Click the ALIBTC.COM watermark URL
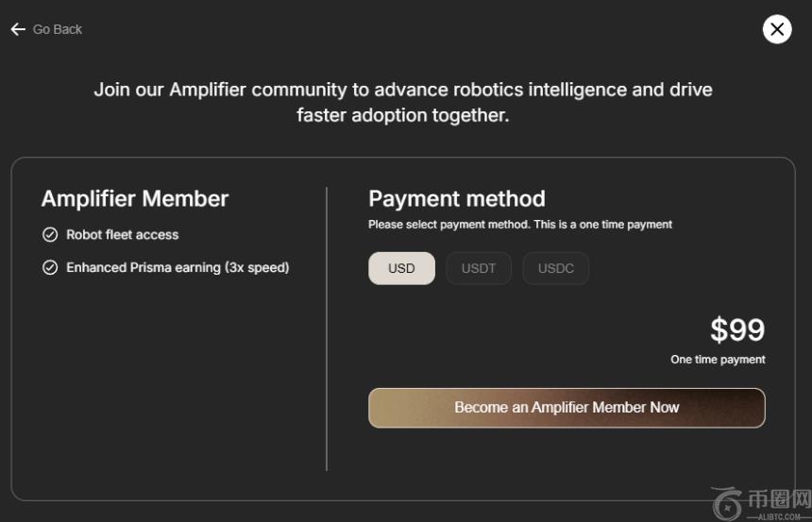 (779, 516)
